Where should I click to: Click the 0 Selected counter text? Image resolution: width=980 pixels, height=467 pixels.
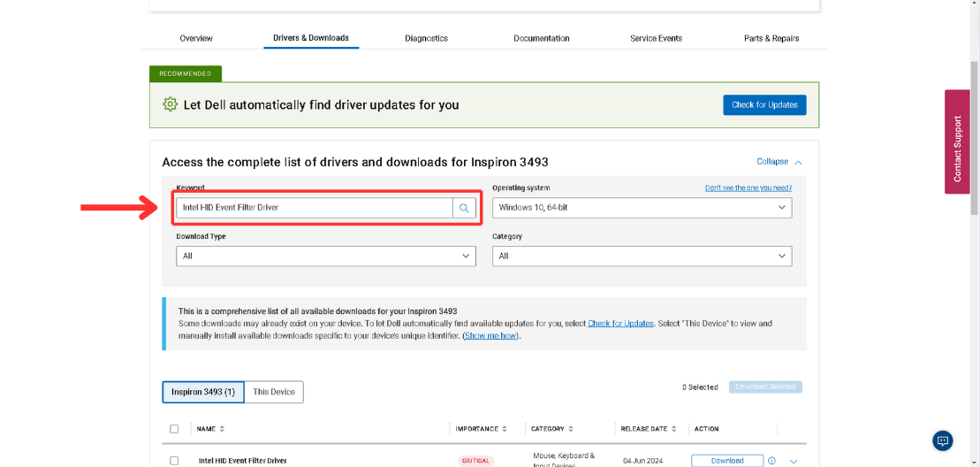click(700, 387)
